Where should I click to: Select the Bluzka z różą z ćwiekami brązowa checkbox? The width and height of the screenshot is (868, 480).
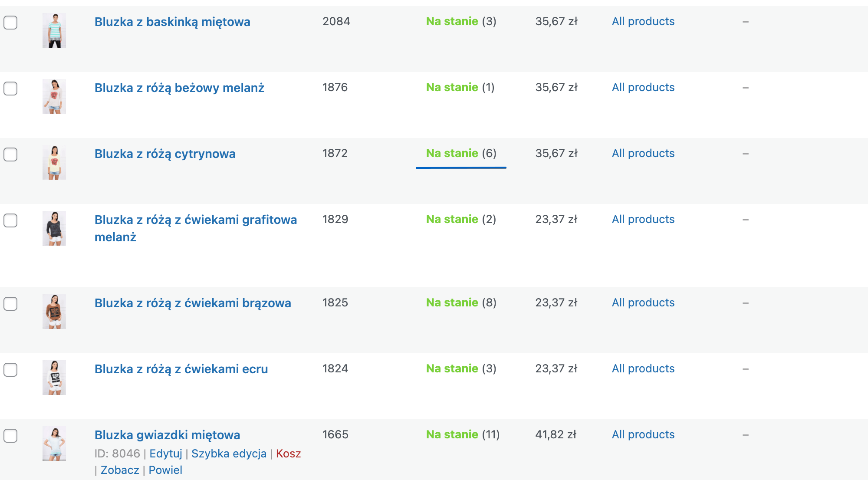(x=10, y=303)
